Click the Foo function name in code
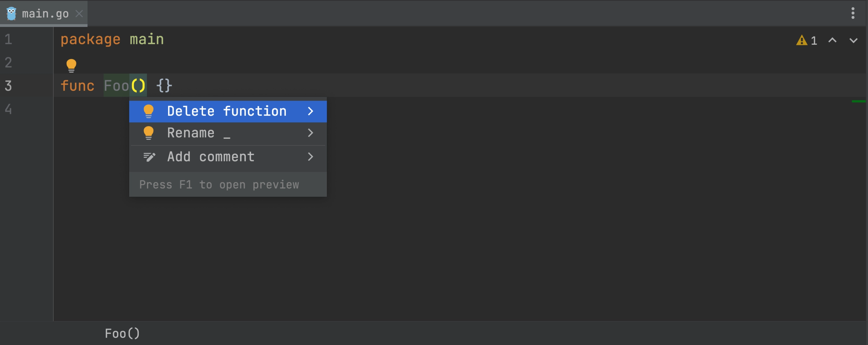Image resolution: width=868 pixels, height=345 pixels. click(116, 86)
